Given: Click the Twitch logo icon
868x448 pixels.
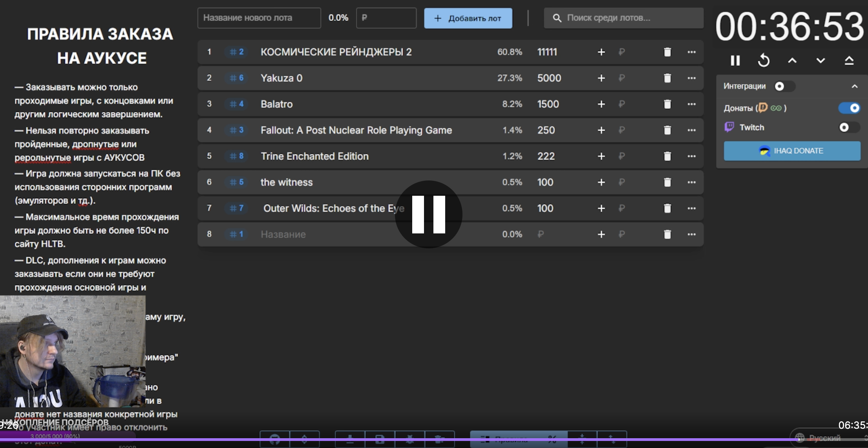Looking at the screenshot, I should 729,127.
